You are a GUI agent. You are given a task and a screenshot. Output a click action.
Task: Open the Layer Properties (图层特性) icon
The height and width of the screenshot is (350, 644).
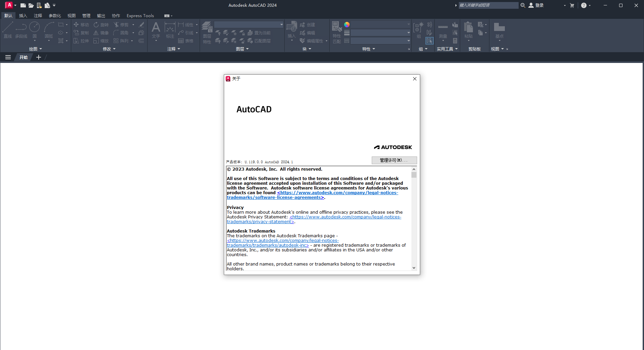click(207, 28)
